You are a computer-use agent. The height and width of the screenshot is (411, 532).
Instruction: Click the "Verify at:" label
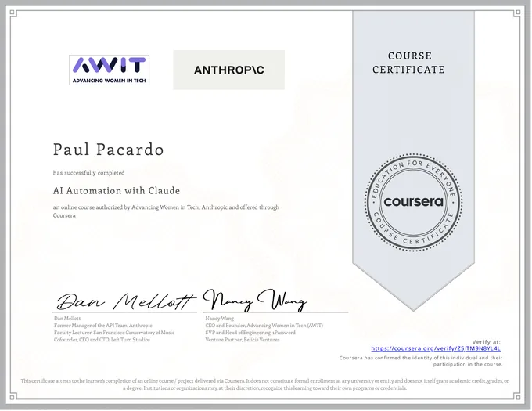[486, 342]
